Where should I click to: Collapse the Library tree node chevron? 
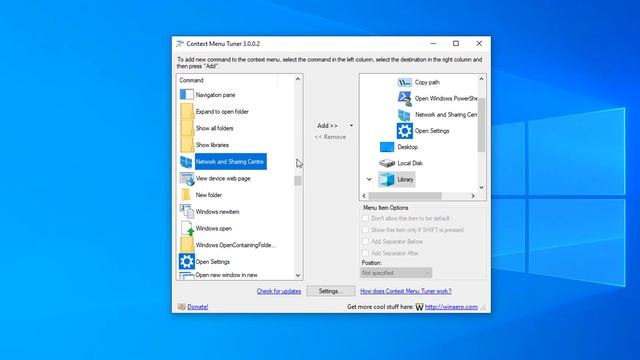click(369, 179)
